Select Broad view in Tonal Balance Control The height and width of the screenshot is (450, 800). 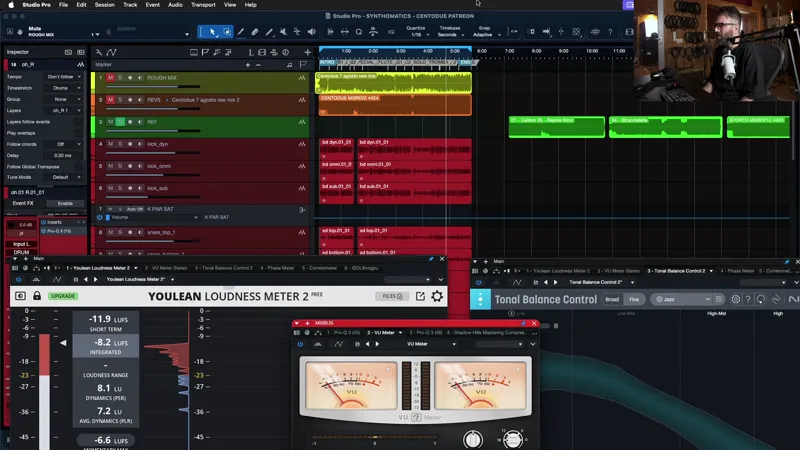click(x=612, y=299)
